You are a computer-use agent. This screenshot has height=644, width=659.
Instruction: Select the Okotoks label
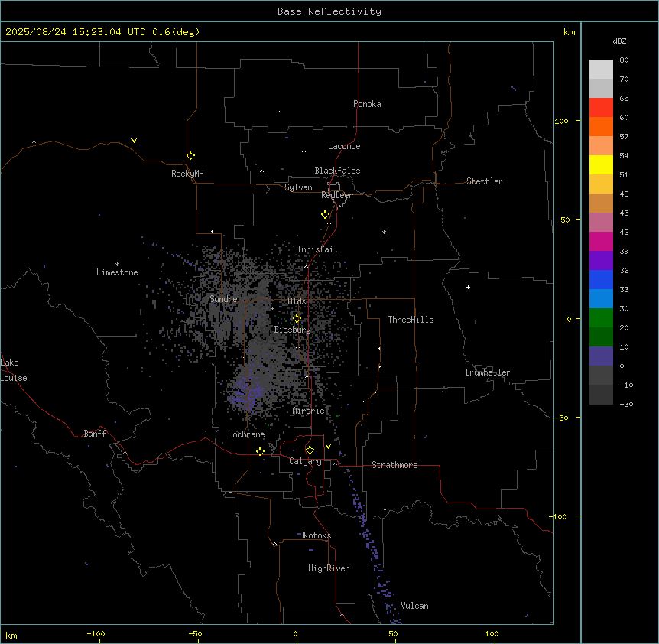click(315, 535)
